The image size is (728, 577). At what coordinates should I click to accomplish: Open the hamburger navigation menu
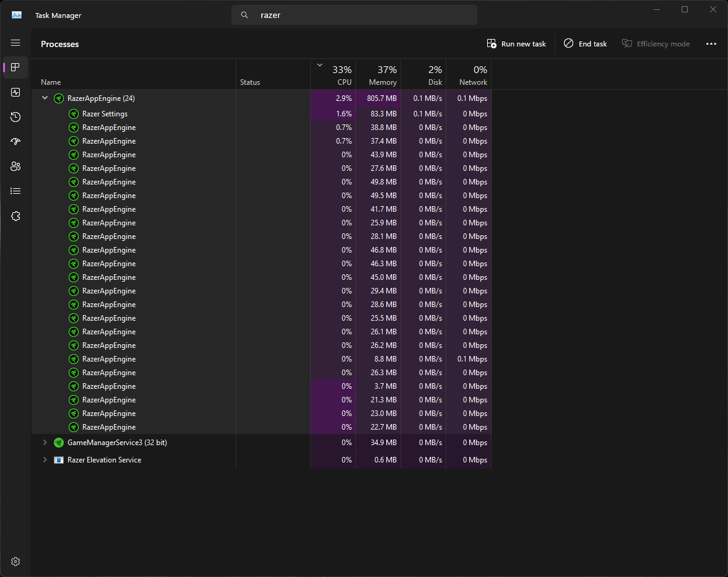point(15,43)
